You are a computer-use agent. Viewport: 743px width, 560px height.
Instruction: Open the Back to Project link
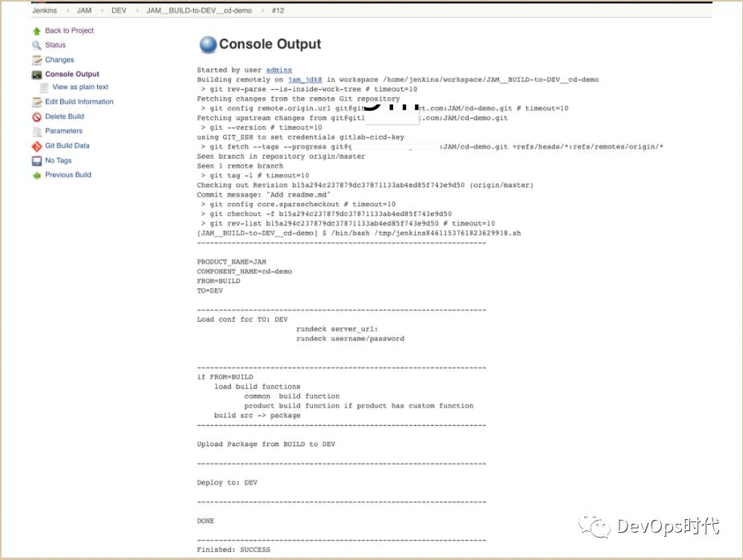coord(69,30)
